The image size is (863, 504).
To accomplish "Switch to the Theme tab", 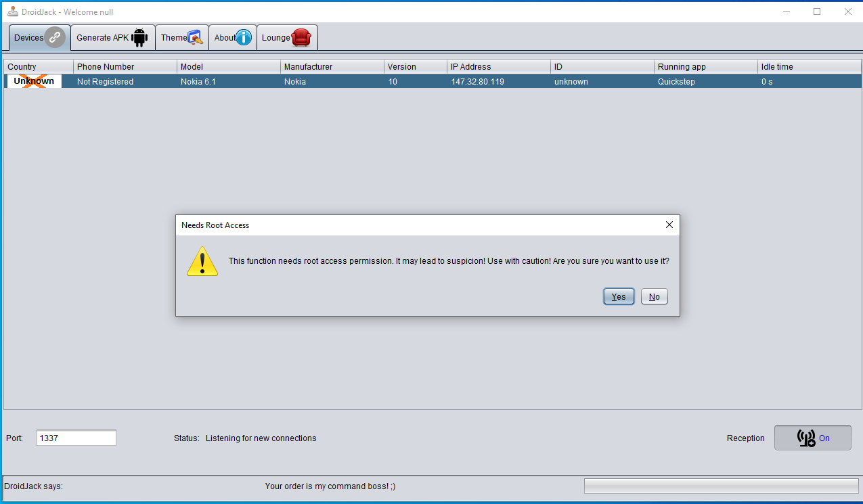I will pos(182,38).
